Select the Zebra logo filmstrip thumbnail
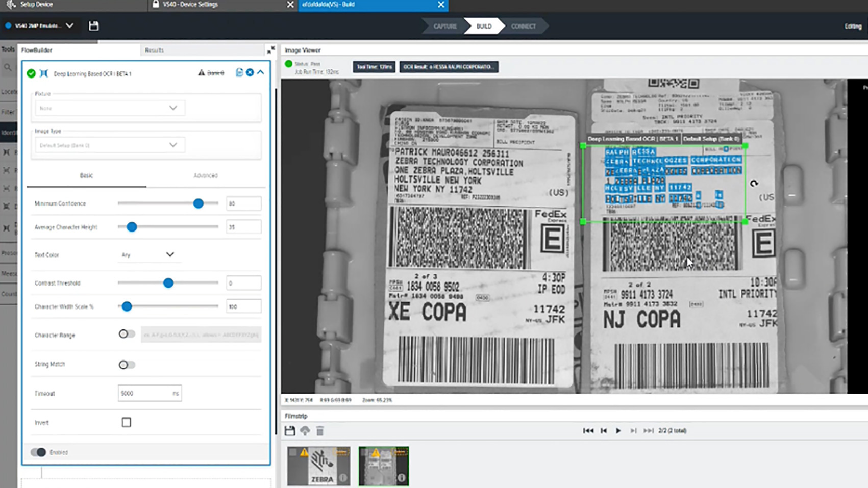Viewport: 868px width, 488px height. (x=319, y=466)
